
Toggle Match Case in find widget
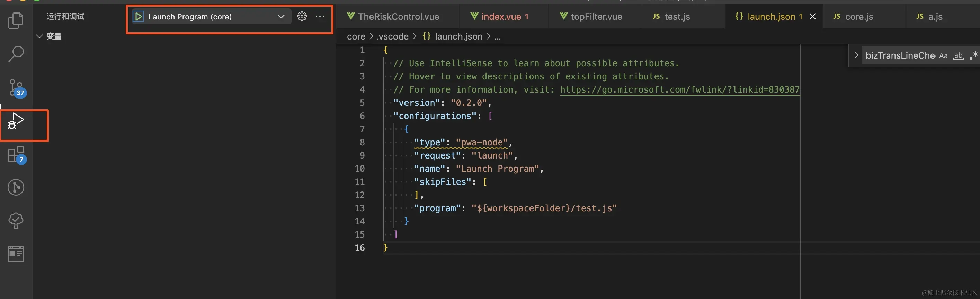coord(943,55)
